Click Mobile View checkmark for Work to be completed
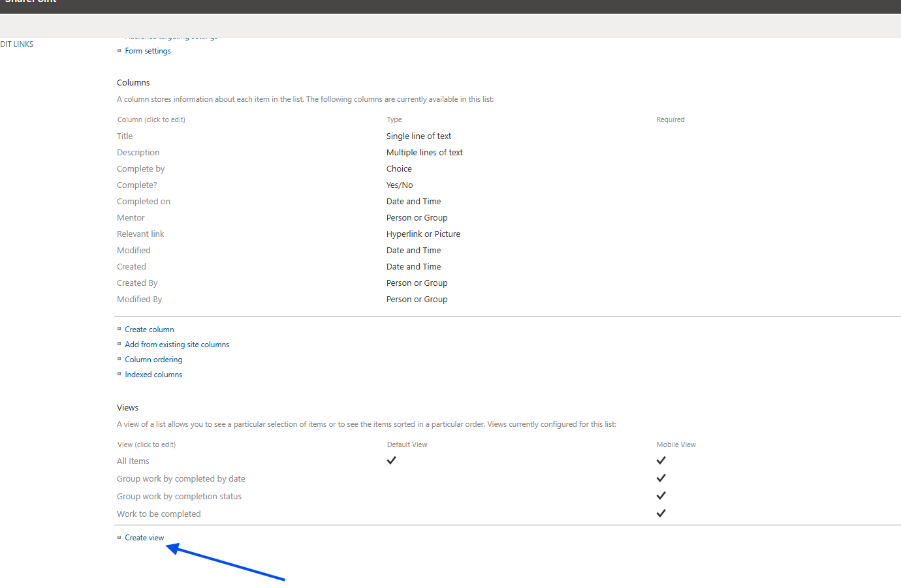The width and height of the screenshot is (901, 588). click(661, 514)
